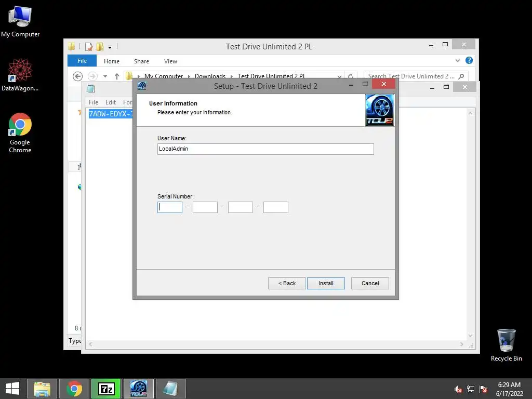Viewport: 532px width, 399px height.
Task: Click the Install button
Action: click(326, 283)
